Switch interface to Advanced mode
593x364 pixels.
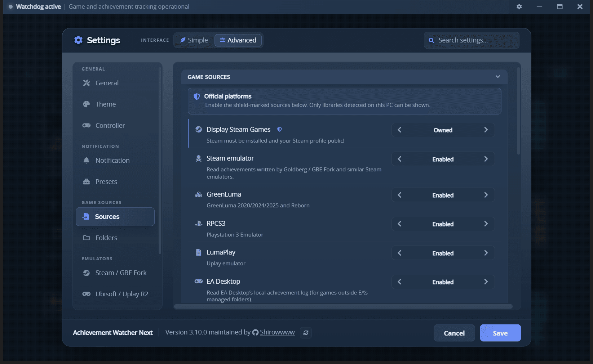click(238, 40)
